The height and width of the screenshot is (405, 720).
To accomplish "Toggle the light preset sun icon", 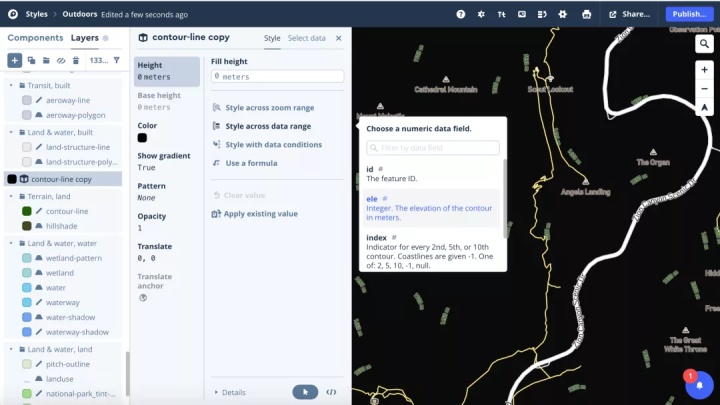I will 481,14.
